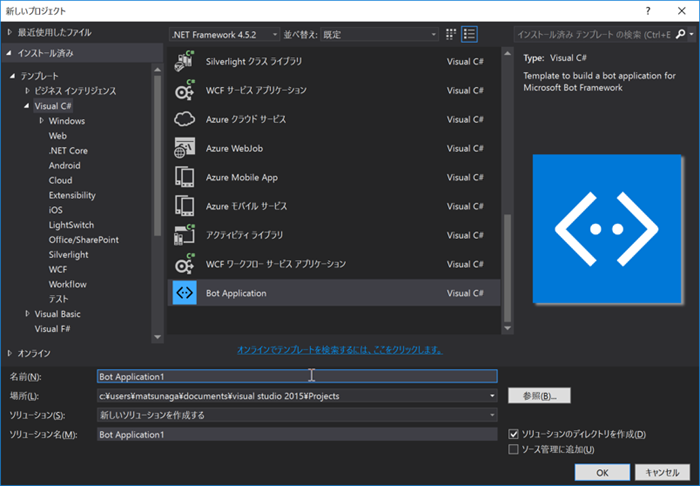Viewport: 700px width, 486px height.
Task: Toggle ソリューションのディレクトリを作成 checkbox
Action: click(513, 434)
